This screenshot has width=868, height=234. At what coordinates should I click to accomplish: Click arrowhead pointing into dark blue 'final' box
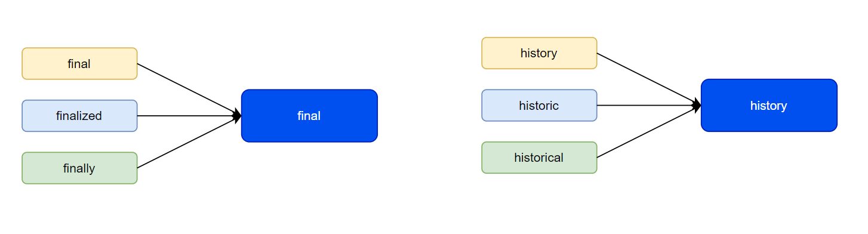tap(238, 116)
